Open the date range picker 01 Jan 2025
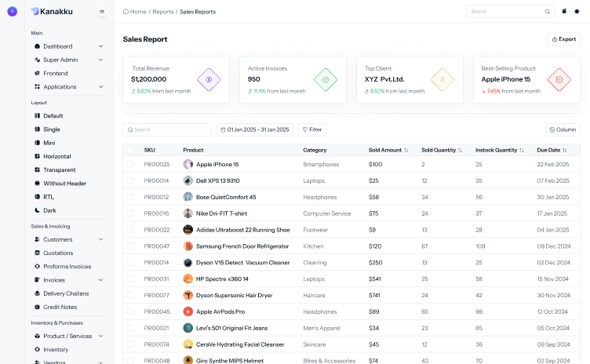This screenshot has width=590, height=364. [x=254, y=129]
